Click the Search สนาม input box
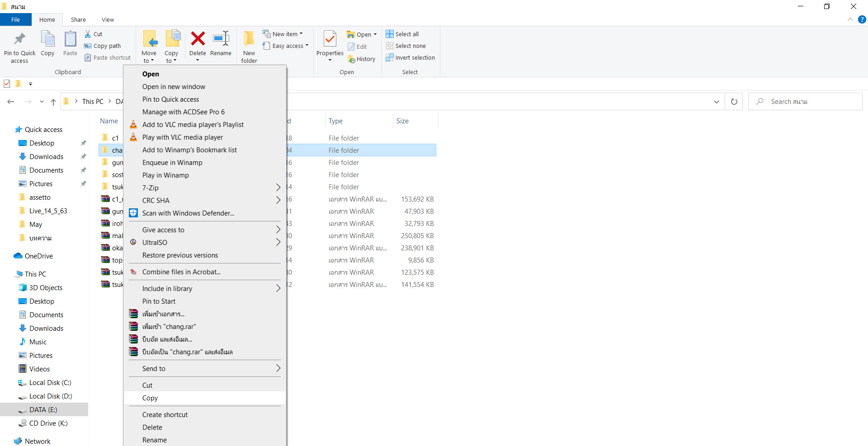 pyautogui.click(x=805, y=102)
